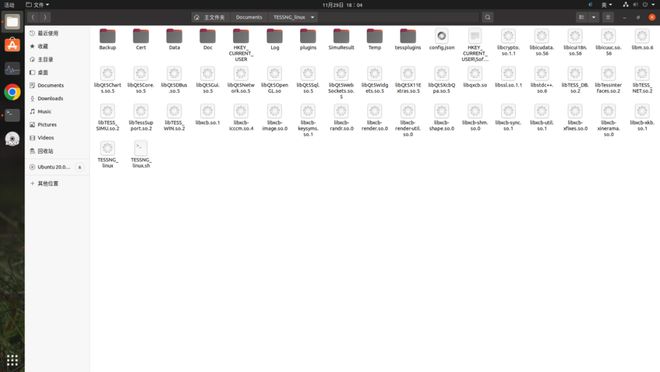Navigate to Documents breadcrumb
Screen dimensions: 660x372
[249, 17]
